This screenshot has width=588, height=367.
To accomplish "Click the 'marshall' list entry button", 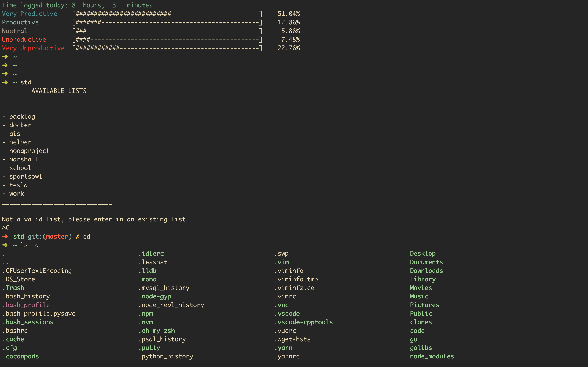I will pos(23,159).
